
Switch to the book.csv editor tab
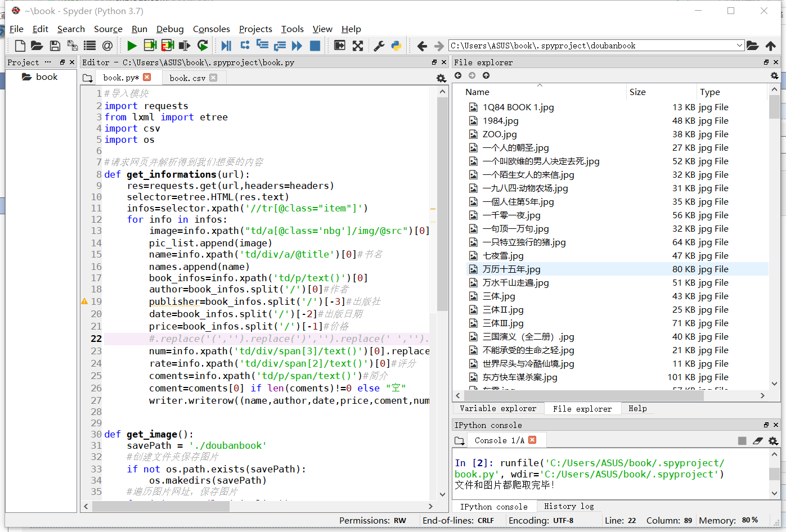pyautogui.click(x=187, y=78)
